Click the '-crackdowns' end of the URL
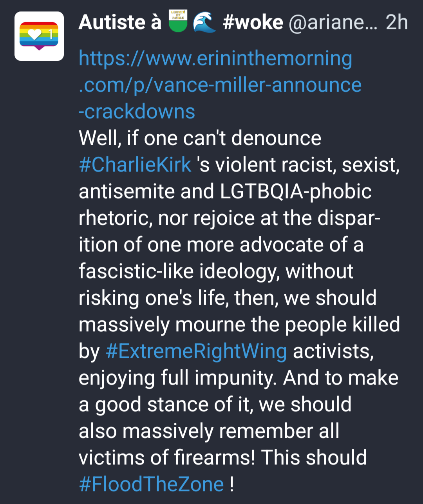Image resolution: width=423 pixels, height=504 pixels. pyautogui.click(x=137, y=112)
